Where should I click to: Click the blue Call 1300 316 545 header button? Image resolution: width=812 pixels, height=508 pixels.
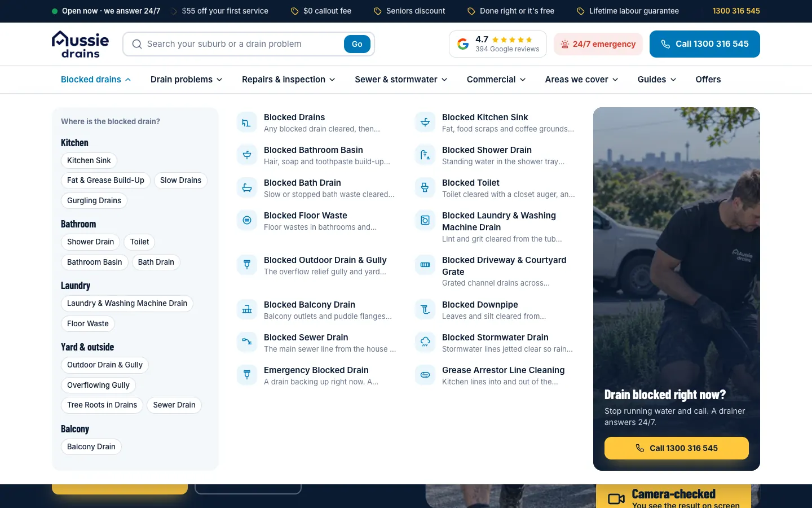(x=705, y=44)
